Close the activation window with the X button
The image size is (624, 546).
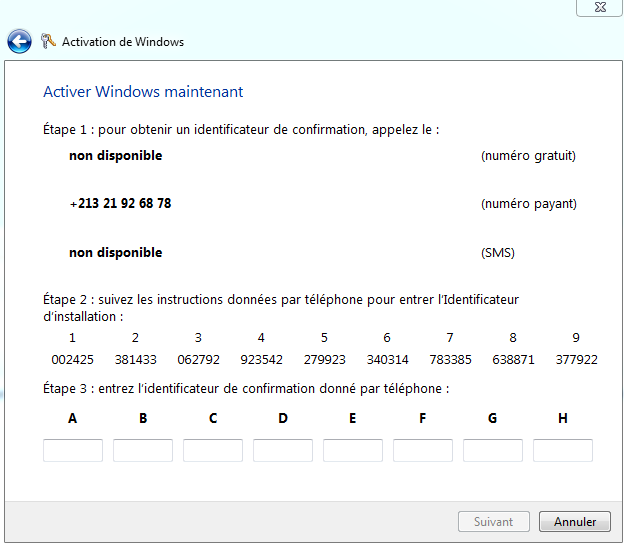599,7
